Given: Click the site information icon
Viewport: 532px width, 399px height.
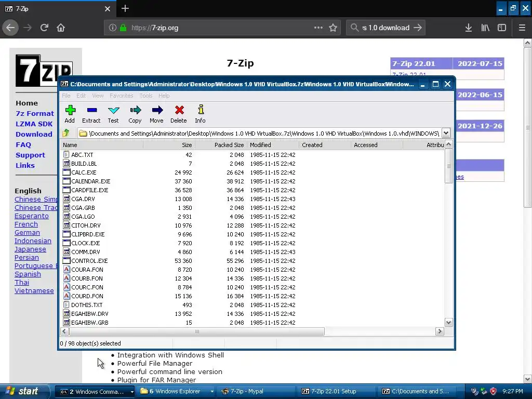Looking at the screenshot, I should pos(113,28).
